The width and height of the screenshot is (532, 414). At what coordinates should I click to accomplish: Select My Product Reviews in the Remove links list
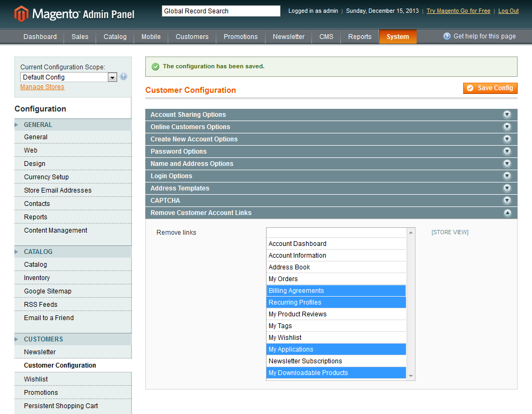coord(336,314)
